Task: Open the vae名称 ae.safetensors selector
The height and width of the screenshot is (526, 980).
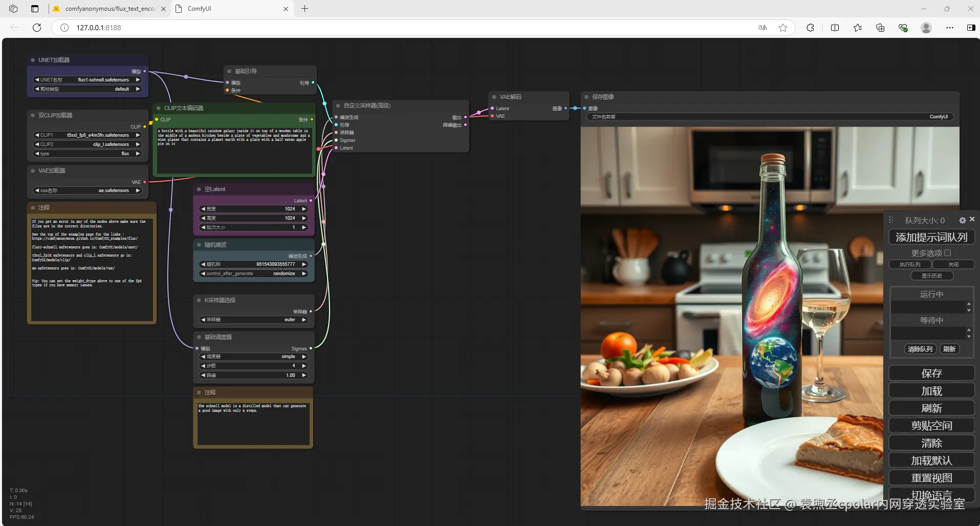Action: [87, 191]
